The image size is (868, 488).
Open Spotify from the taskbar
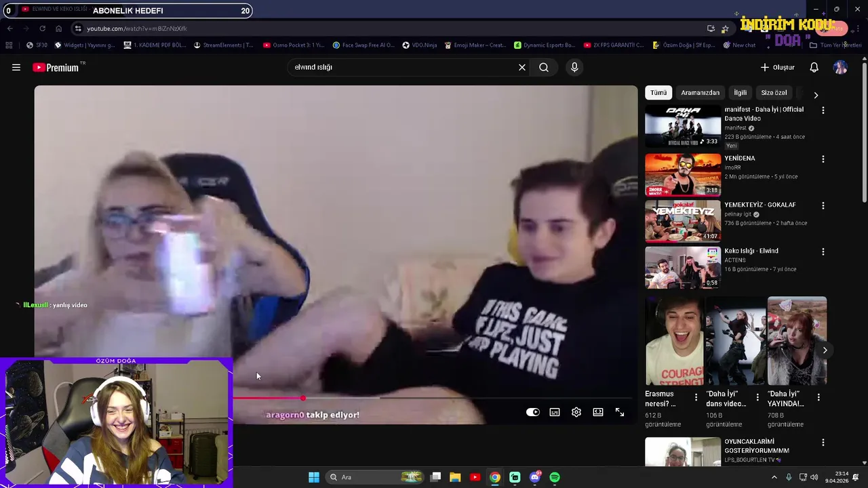click(x=555, y=477)
